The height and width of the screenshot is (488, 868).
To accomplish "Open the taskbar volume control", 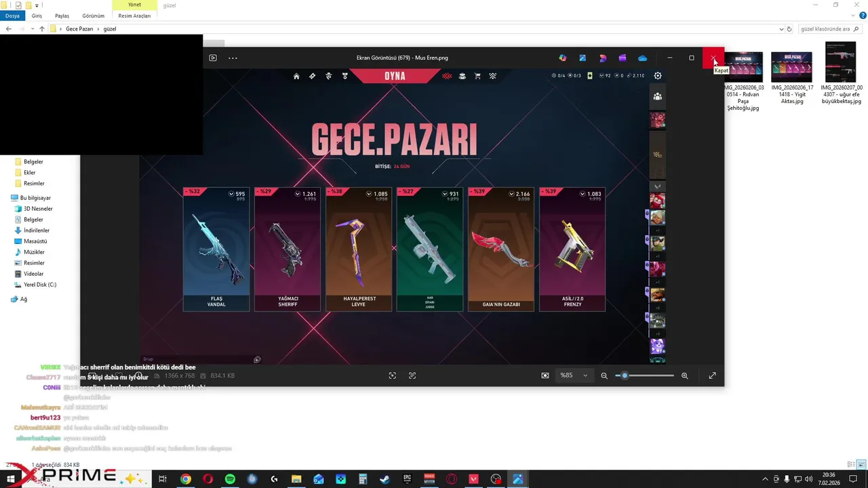I will 808,479.
